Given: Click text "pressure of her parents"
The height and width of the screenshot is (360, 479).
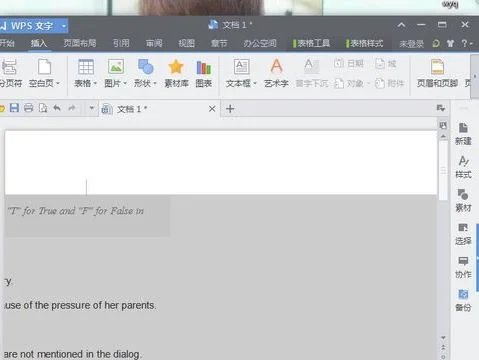Looking at the screenshot, I should [x=103, y=305].
